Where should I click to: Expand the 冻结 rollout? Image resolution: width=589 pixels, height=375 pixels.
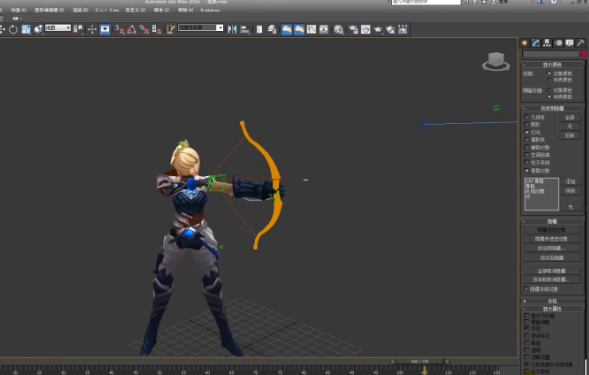552,301
